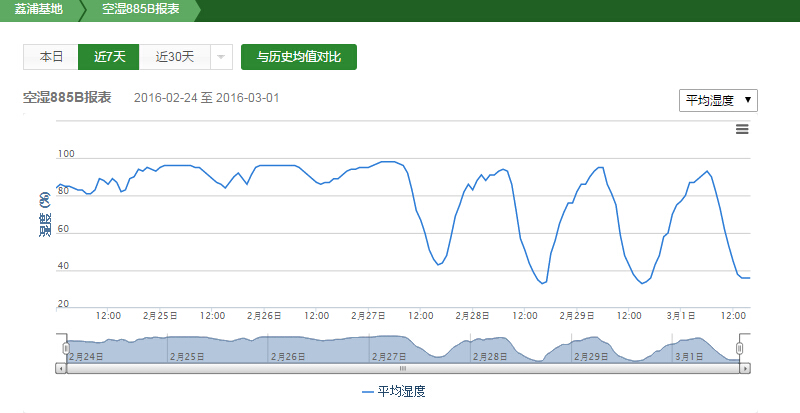This screenshot has width=800, height=413.
Task: Click the scrollbar center grip handle
Action: click(x=403, y=368)
